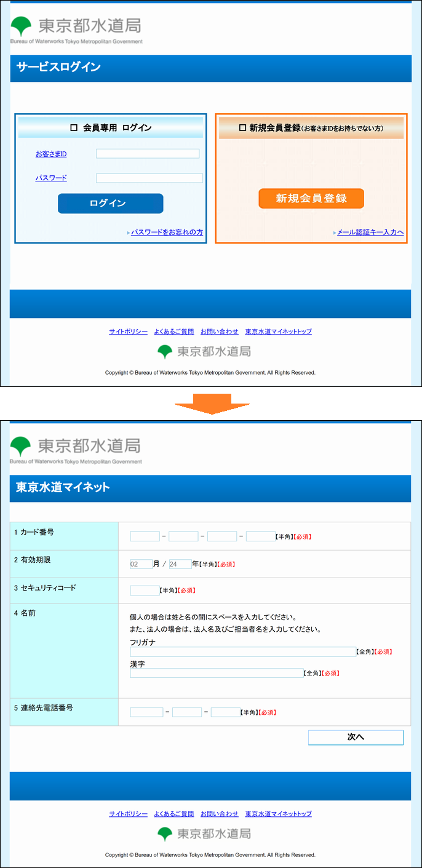Select the first カード番号 input box
The image size is (422, 868).
coord(145,536)
